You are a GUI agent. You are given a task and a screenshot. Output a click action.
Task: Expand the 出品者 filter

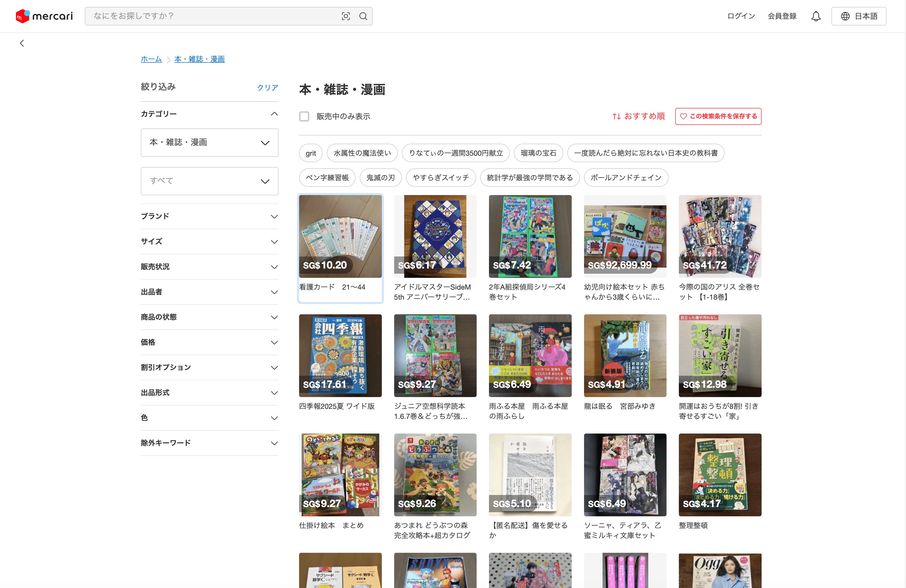coord(209,292)
